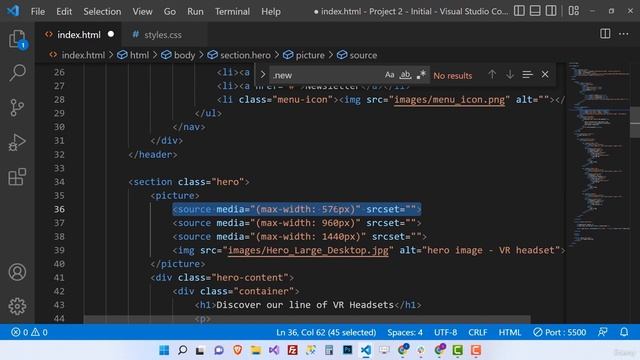Open the Extensions view

17,177
